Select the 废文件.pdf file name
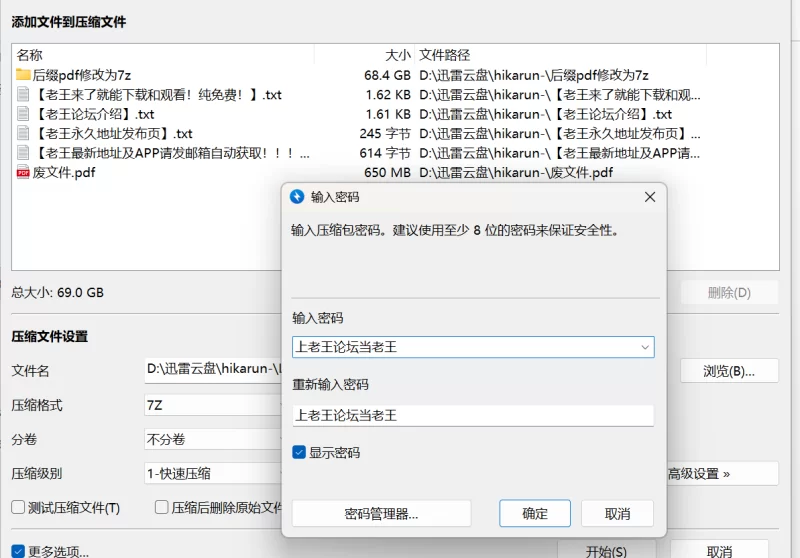Screen dimensions: 800x558 (64, 172)
